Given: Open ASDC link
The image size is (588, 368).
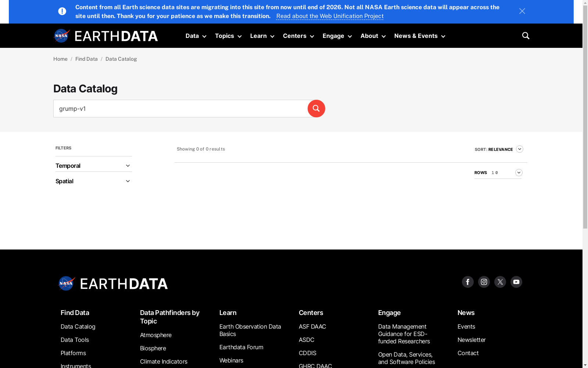Looking at the screenshot, I should click(306, 340).
